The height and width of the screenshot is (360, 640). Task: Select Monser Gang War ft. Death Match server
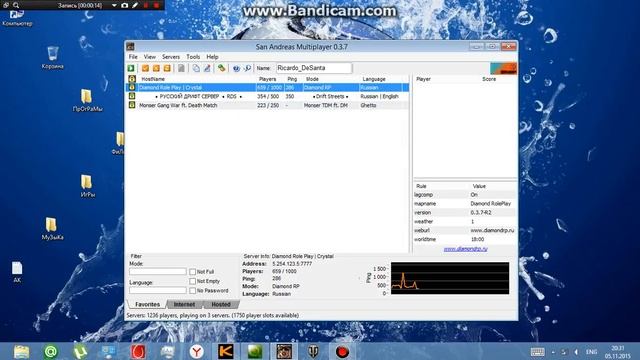267,105
